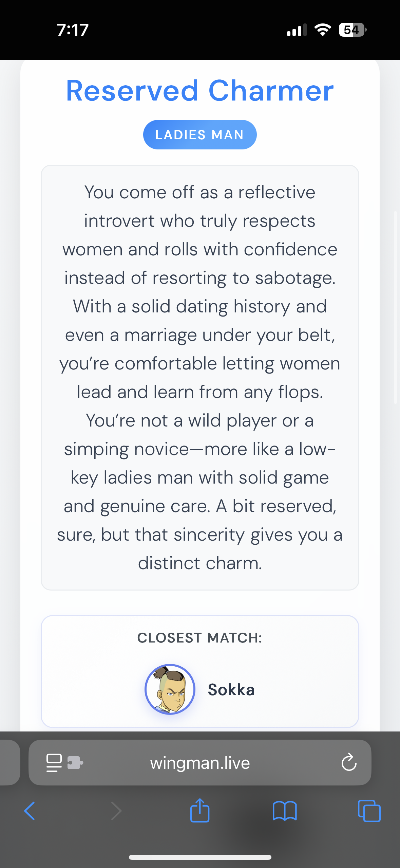Tap the battery level indicator
The image size is (400, 868).
click(352, 30)
